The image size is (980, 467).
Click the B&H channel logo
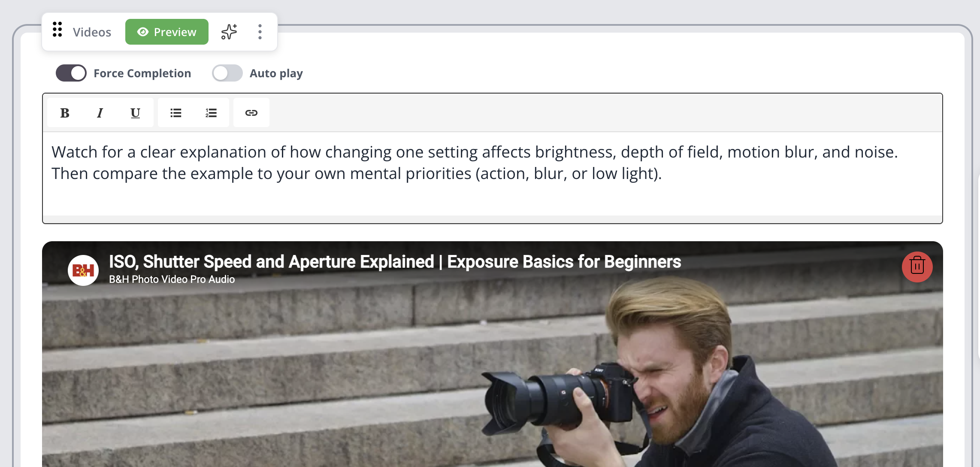[83, 270]
